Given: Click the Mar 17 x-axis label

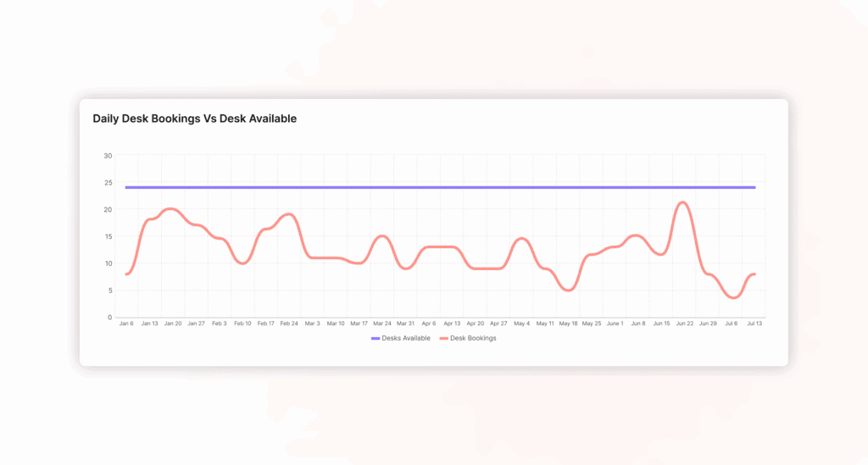Looking at the screenshot, I should point(359,324).
